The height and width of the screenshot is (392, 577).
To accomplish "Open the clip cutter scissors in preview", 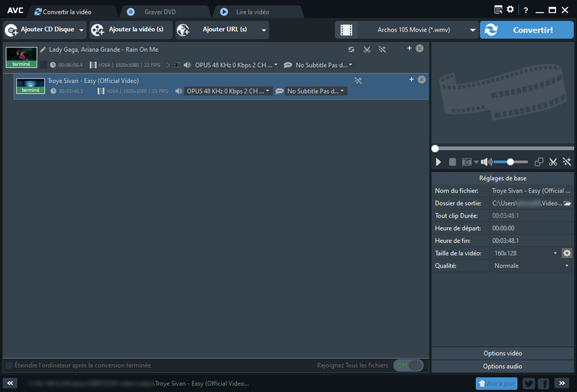I will [553, 162].
